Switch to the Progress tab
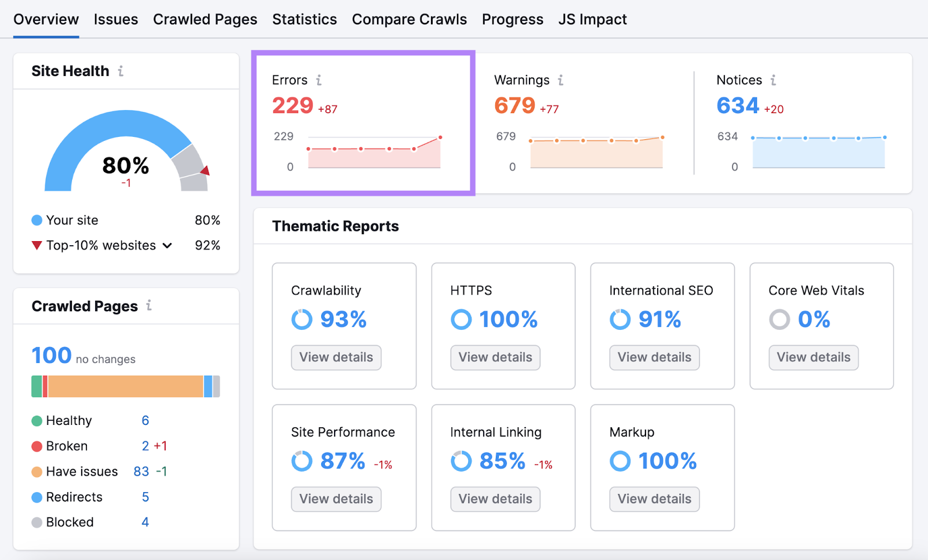Viewport: 928px width, 560px height. tap(512, 19)
